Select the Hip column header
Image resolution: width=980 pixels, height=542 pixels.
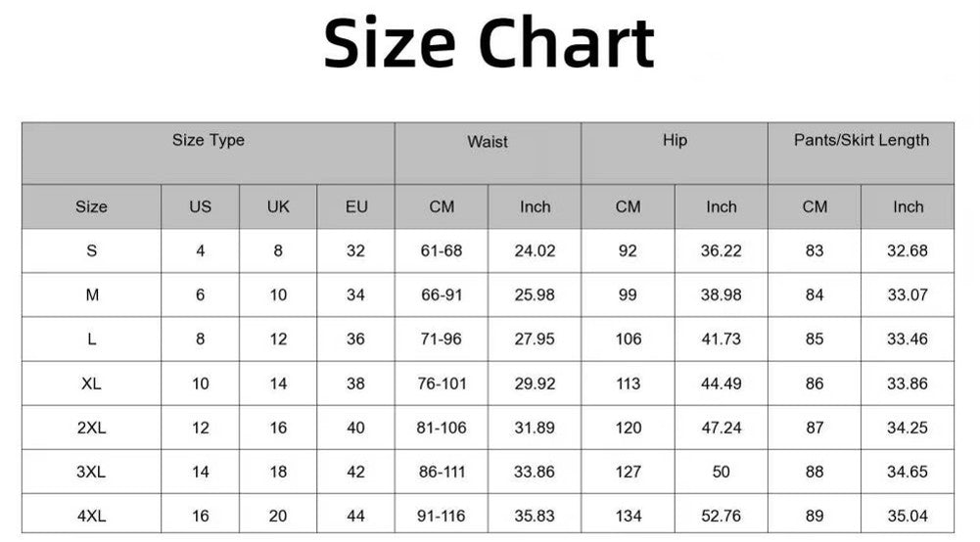click(675, 141)
